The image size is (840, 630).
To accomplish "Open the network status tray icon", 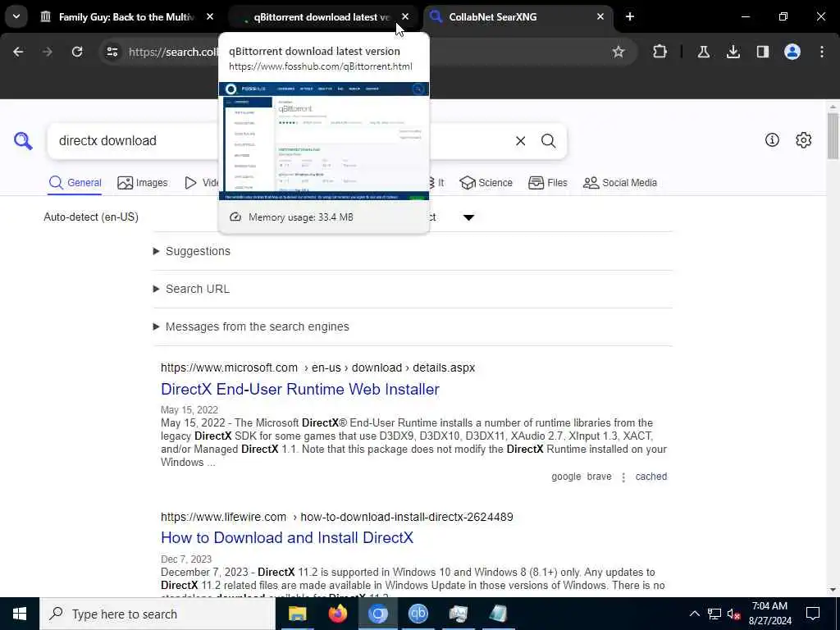I will [714, 614].
